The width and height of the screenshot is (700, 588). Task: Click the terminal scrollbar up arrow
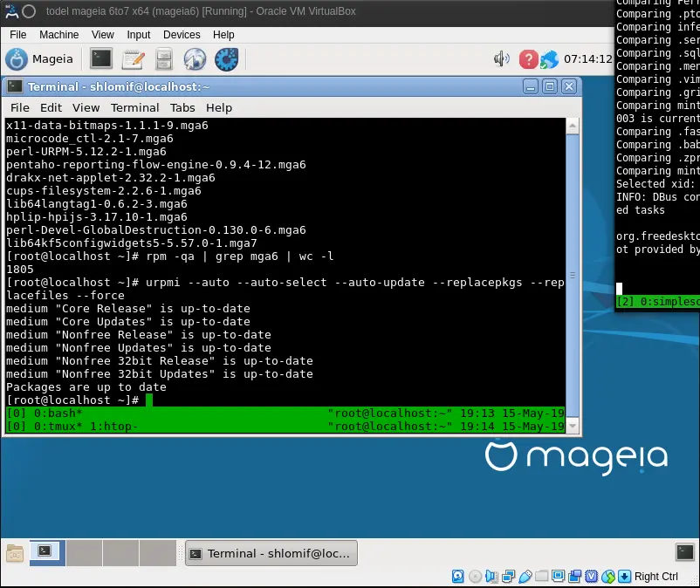(573, 126)
